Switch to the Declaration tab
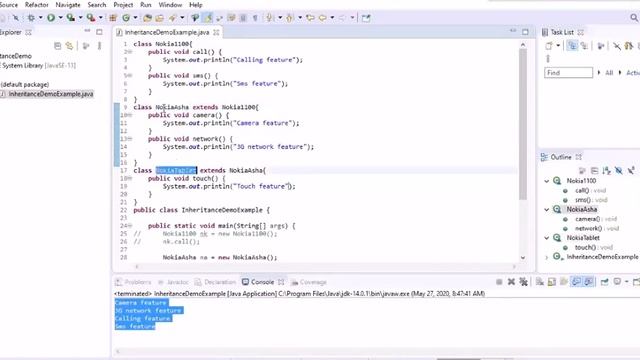Screen dimensions: 640x360 pyautogui.click(x=216, y=282)
